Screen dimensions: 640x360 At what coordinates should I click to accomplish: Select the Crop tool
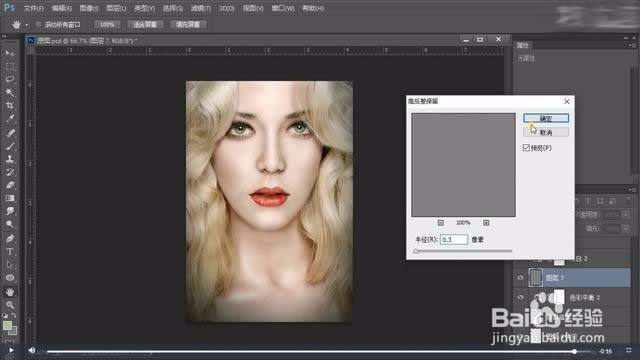pos(10,105)
